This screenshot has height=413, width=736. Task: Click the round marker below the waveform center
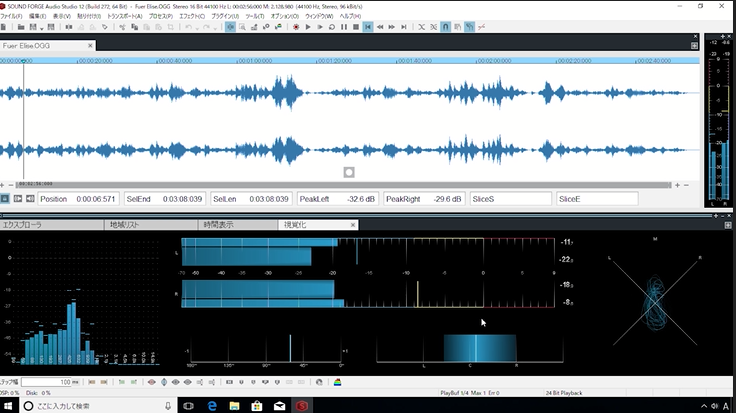[x=349, y=172]
